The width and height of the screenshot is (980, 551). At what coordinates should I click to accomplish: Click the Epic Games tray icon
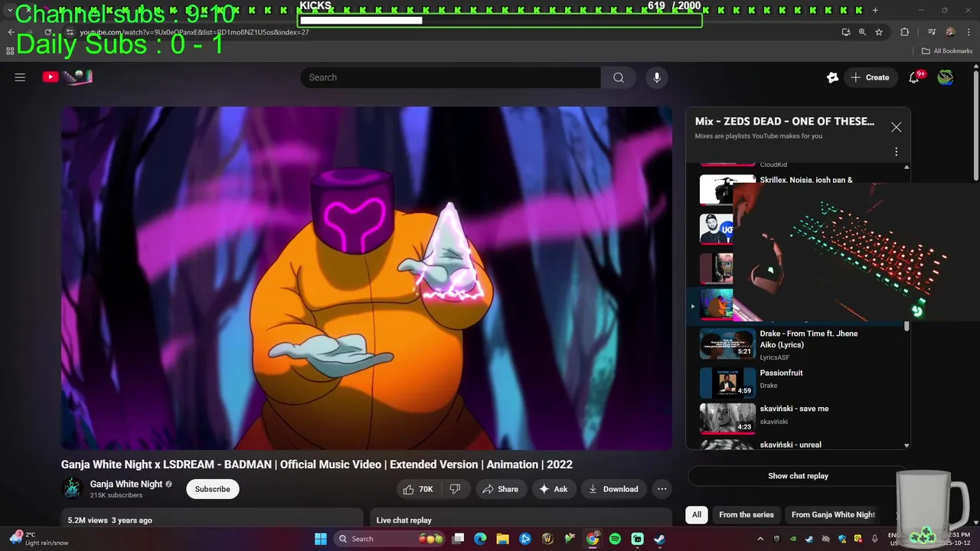click(x=776, y=539)
